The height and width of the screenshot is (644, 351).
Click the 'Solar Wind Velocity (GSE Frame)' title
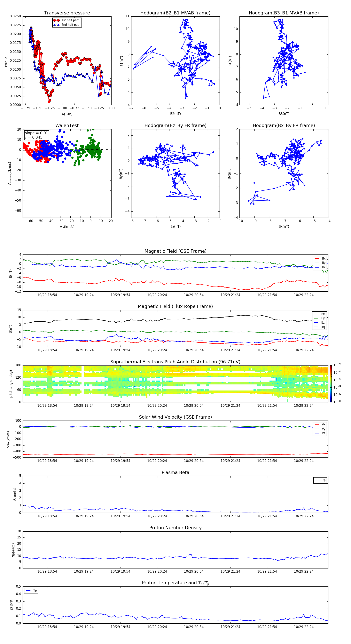[x=175, y=417]
